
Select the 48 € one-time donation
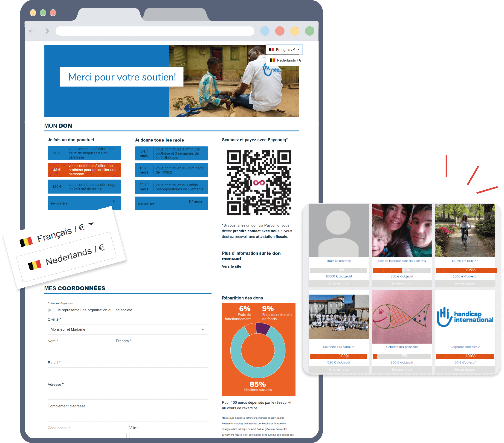(84, 170)
